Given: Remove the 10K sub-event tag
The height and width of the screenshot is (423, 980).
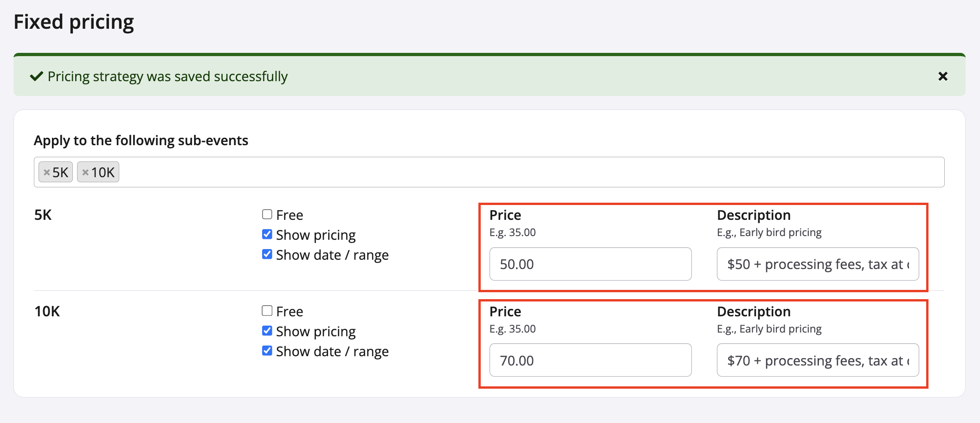Looking at the screenshot, I should click(x=85, y=173).
